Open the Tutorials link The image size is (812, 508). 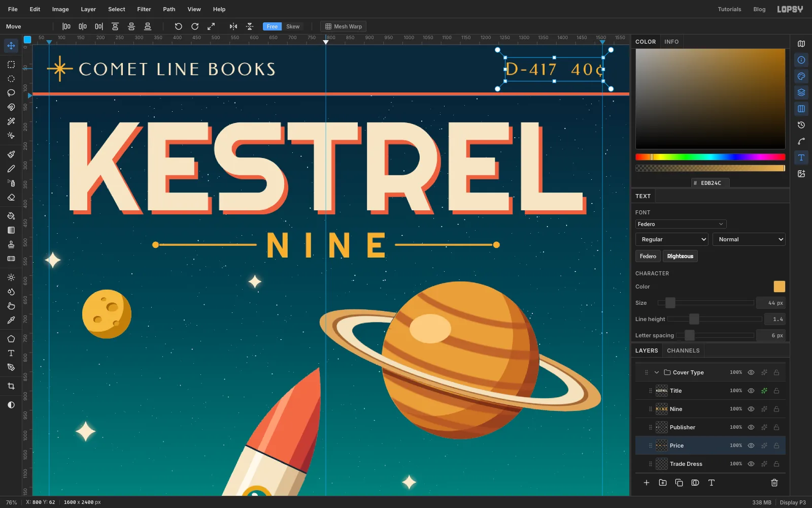coord(729,9)
